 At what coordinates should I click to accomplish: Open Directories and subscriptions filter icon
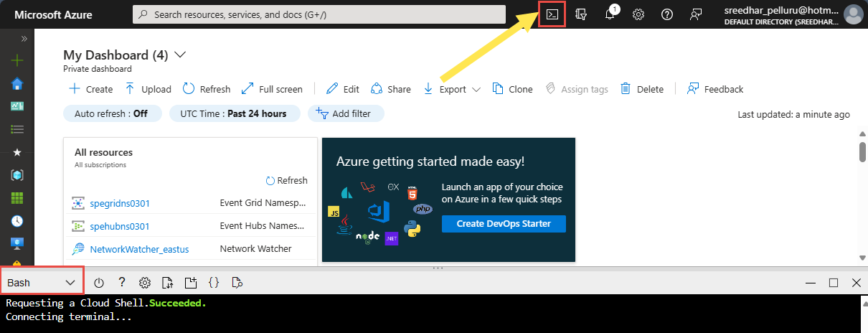pyautogui.click(x=582, y=14)
